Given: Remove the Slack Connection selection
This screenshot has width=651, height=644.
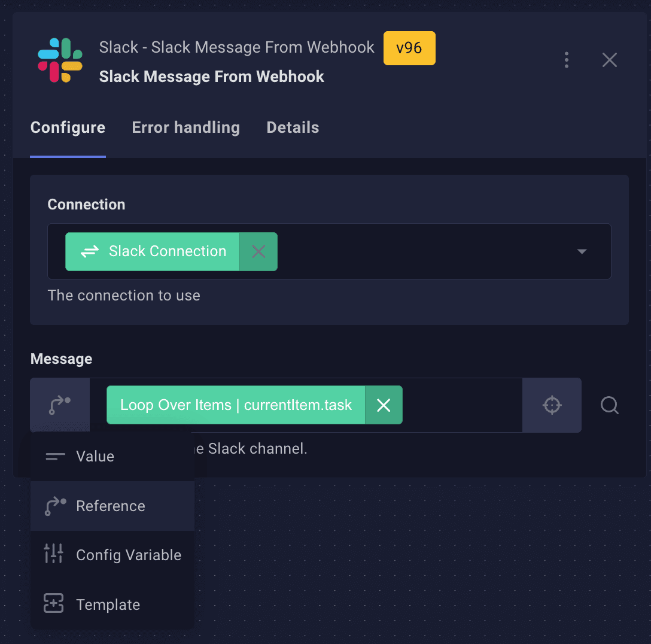Looking at the screenshot, I should (258, 251).
